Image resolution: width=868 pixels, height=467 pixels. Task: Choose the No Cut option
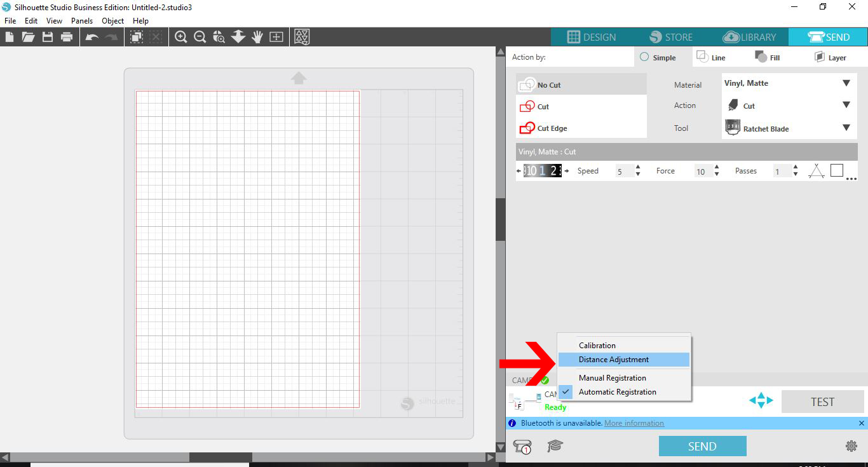[581, 85]
